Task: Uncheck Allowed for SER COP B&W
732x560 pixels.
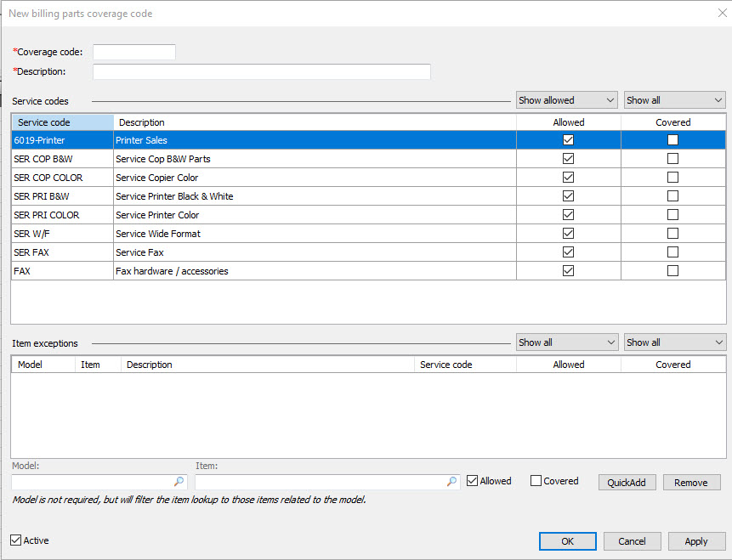Action: point(568,158)
